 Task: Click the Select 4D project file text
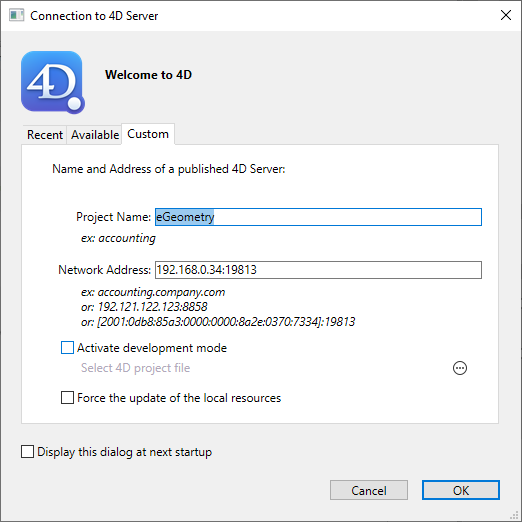pyautogui.click(x=135, y=368)
